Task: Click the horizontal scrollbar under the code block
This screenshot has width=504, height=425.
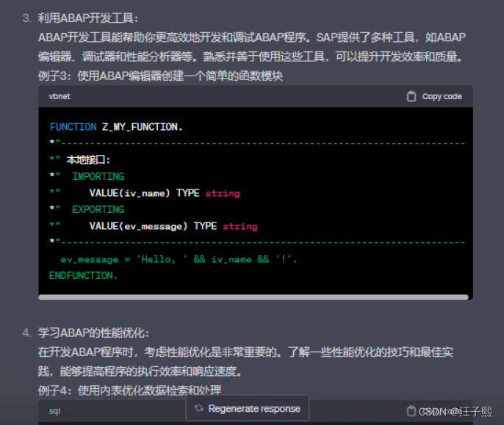Action: (253, 297)
